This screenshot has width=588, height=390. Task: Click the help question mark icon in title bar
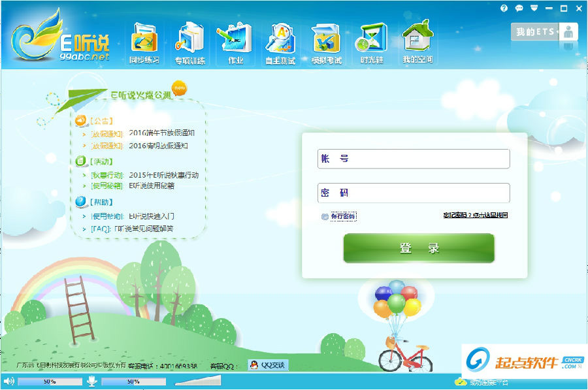coord(504,8)
